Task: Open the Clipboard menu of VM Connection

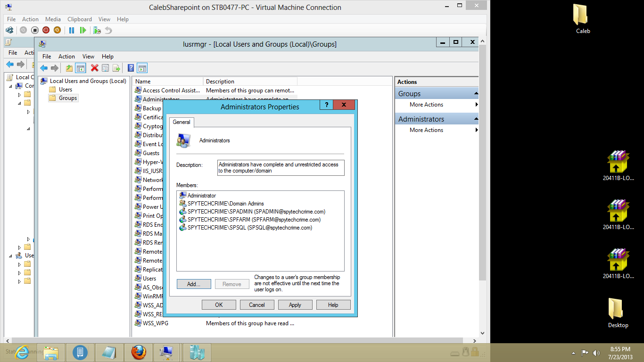Action: (x=80, y=19)
